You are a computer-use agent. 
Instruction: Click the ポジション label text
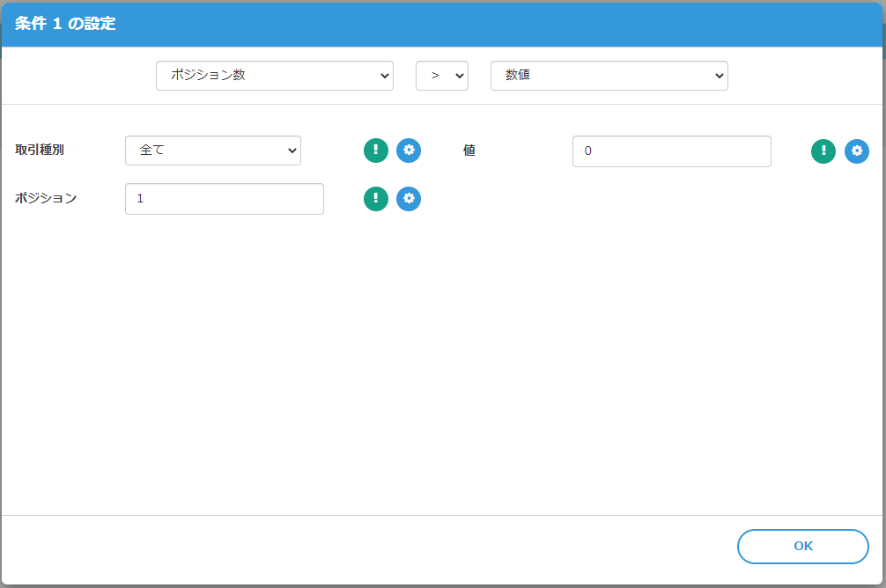46,198
